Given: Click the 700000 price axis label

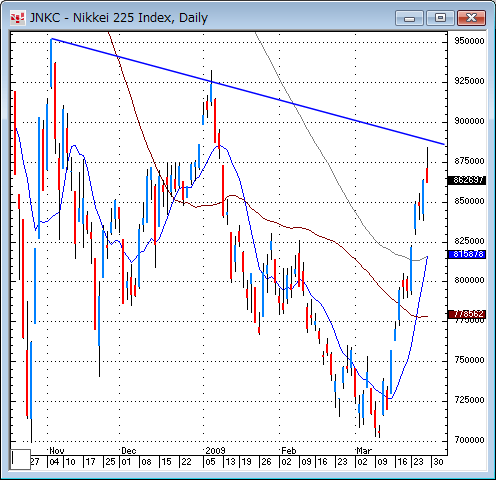Looking at the screenshot, I should [469, 440].
